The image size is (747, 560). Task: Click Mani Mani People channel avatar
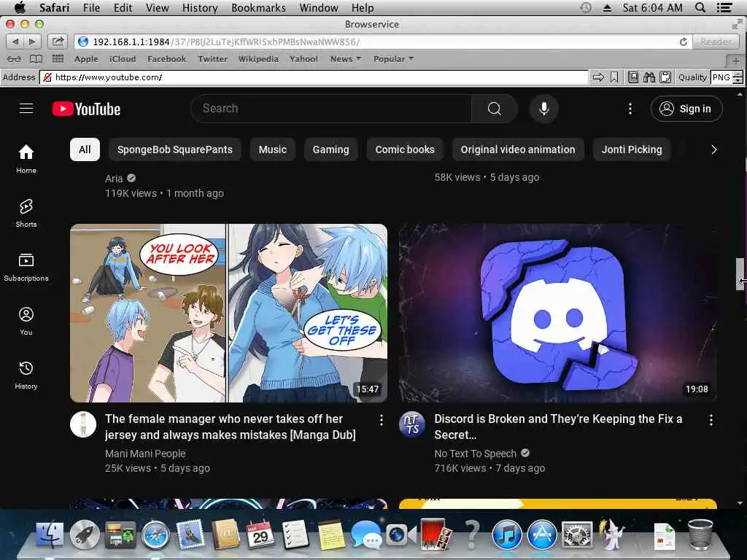83,424
